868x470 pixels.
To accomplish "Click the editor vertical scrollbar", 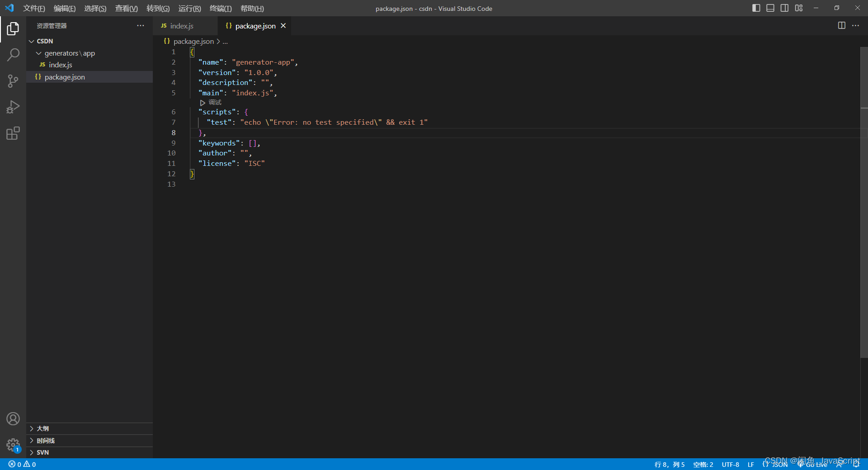I will tap(864, 202).
